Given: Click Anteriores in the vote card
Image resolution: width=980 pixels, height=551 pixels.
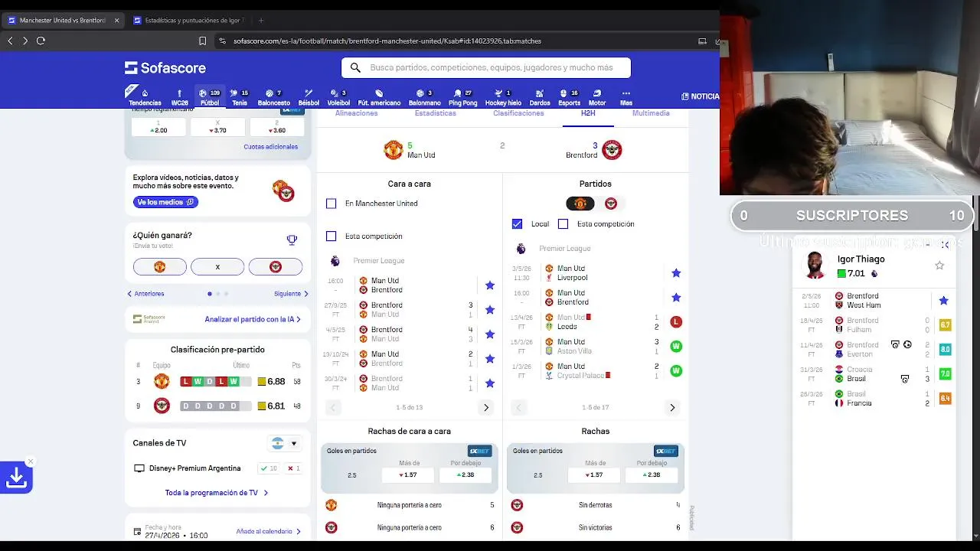Looking at the screenshot, I should [x=145, y=294].
